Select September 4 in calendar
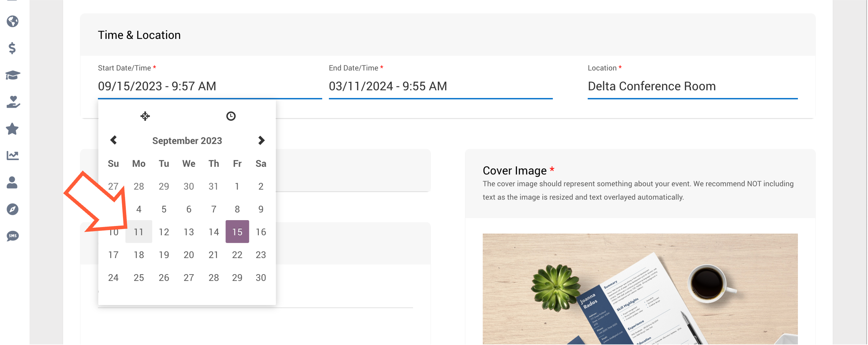Screen dimensions: 868x345 (x=139, y=209)
